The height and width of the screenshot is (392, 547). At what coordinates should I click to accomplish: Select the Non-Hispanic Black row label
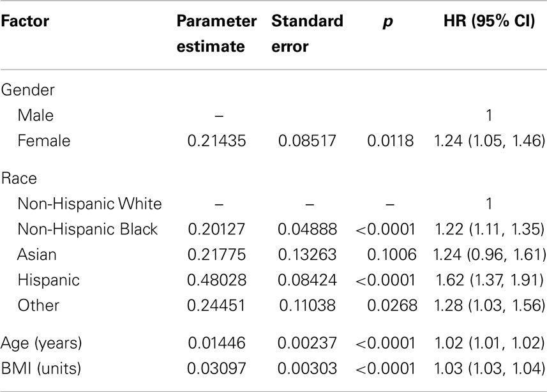coord(87,229)
